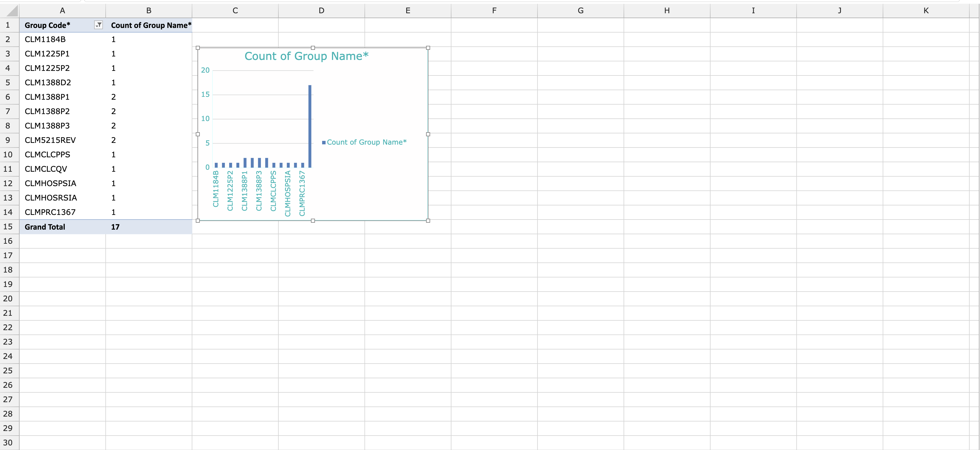The width and height of the screenshot is (980, 450).
Task: Select column header K
Action: 926,11
